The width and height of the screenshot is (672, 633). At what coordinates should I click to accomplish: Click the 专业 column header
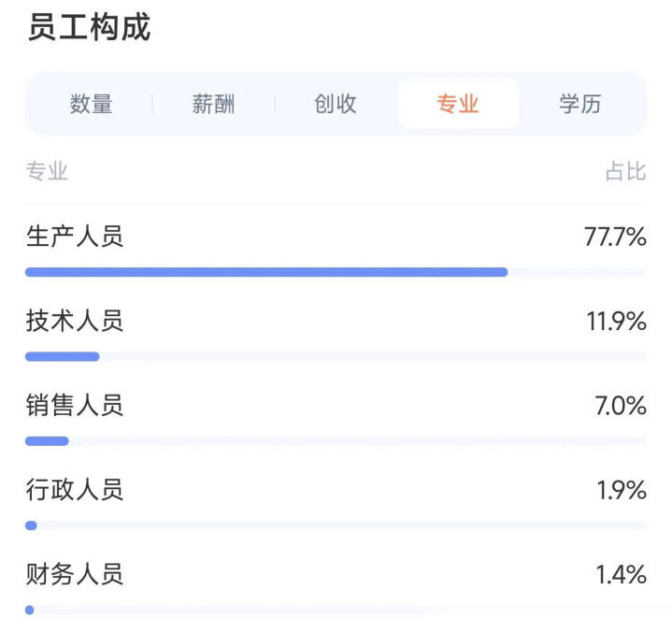pyautogui.click(x=47, y=171)
